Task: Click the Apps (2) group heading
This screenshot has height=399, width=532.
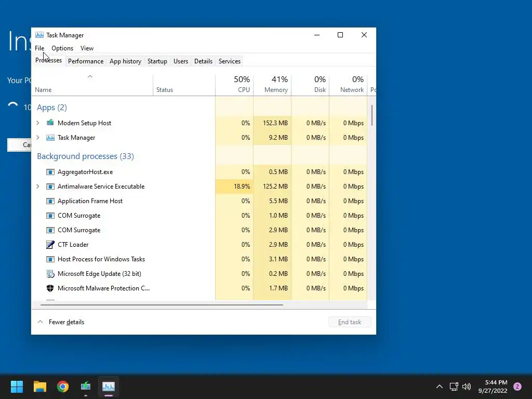Action: click(52, 108)
